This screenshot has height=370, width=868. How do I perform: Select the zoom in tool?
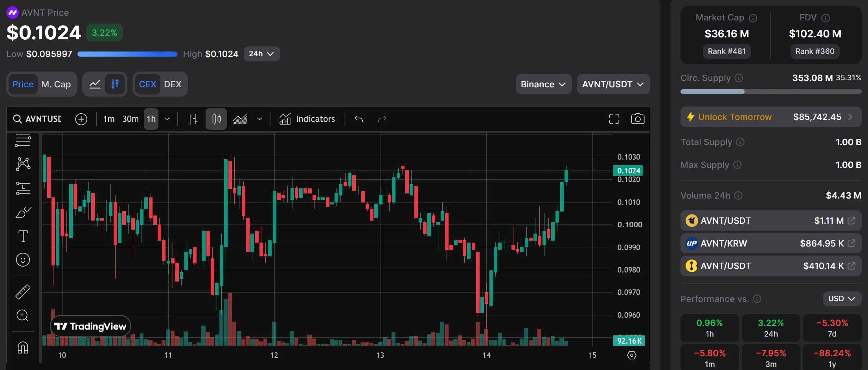coord(23,315)
